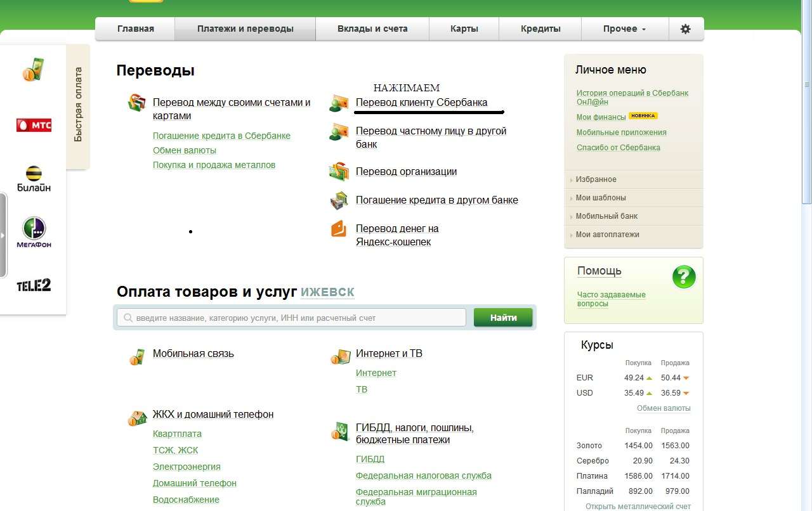Click icon beside Перевод клиенту Сбербанка
The image size is (812, 511).
[x=339, y=103]
